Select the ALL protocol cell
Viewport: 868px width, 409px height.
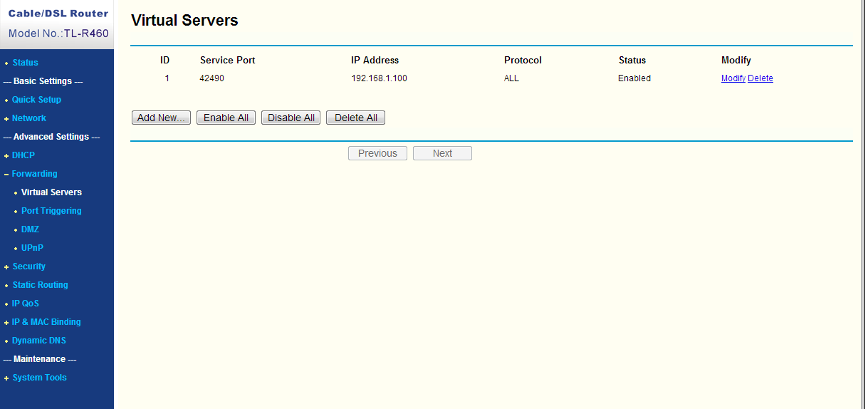click(x=511, y=78)
